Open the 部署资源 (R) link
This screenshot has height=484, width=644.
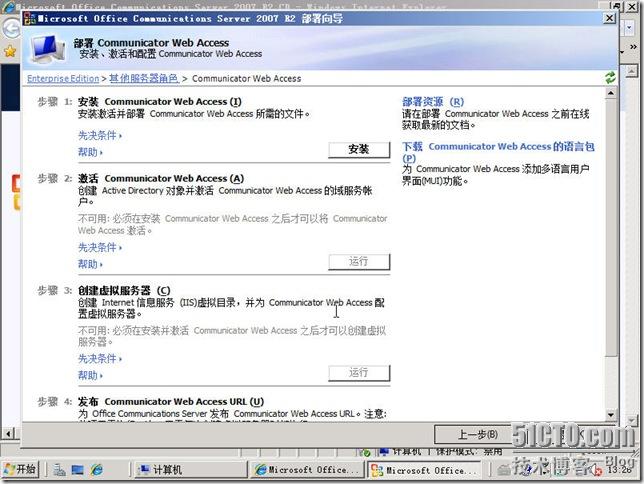pos(433,101)
